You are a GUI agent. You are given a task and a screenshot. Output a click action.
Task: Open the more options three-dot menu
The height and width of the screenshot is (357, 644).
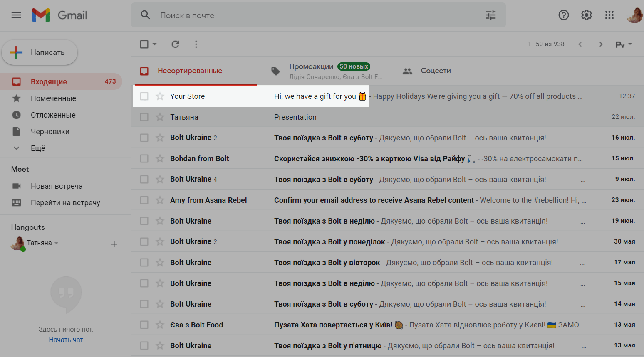point(196,44)
